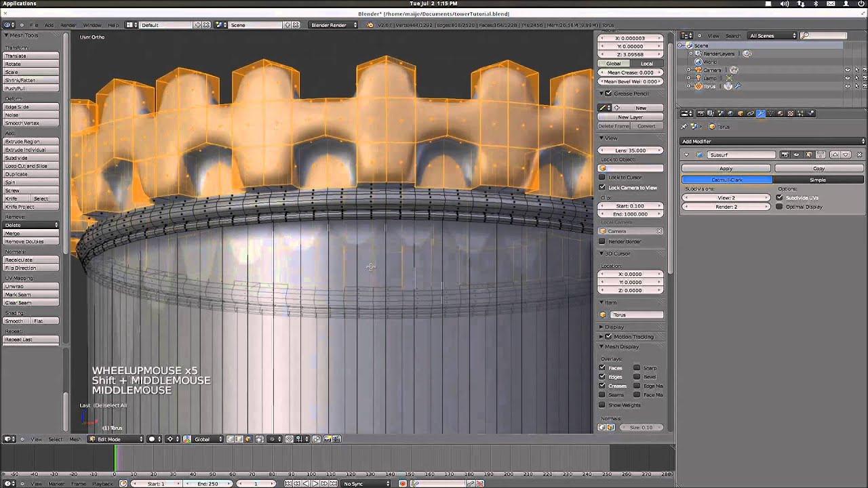Move the Subsurf modifier up in stack

pyautogui.click(x=835, y=155)
